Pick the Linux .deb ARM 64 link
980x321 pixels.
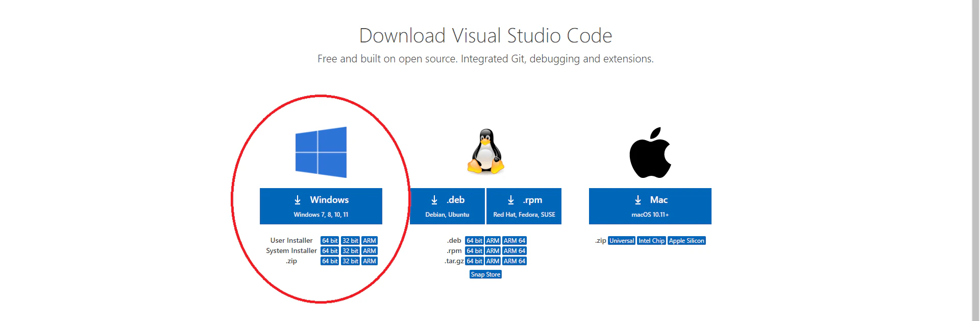514,241
